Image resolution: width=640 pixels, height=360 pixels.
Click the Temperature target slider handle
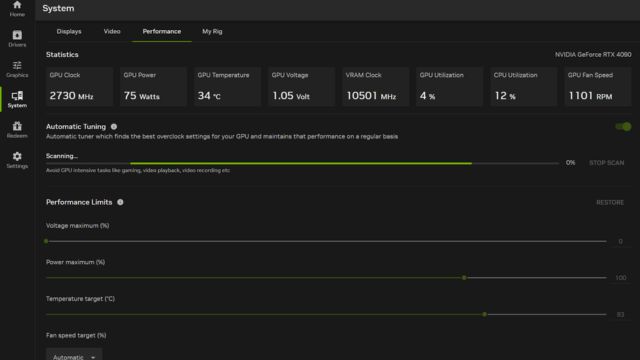484,314
